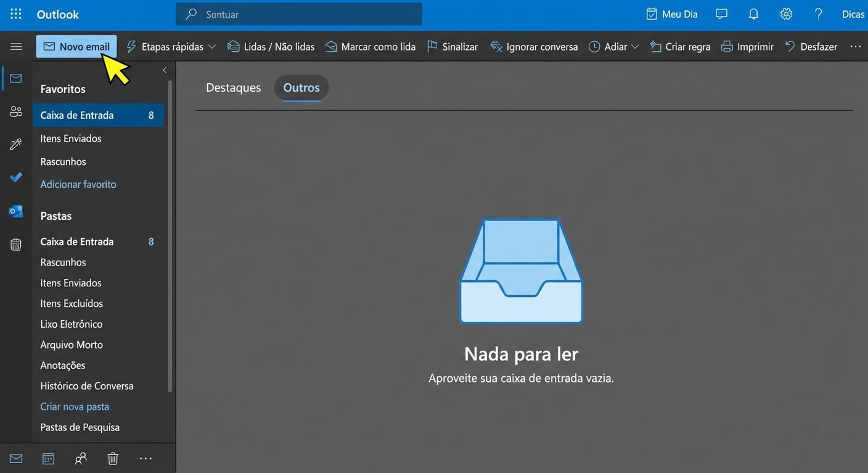Select the Outros inbox tab
The width and height of the screenshot is (868, 473).
pyautogui.click(x=301, y=87)
